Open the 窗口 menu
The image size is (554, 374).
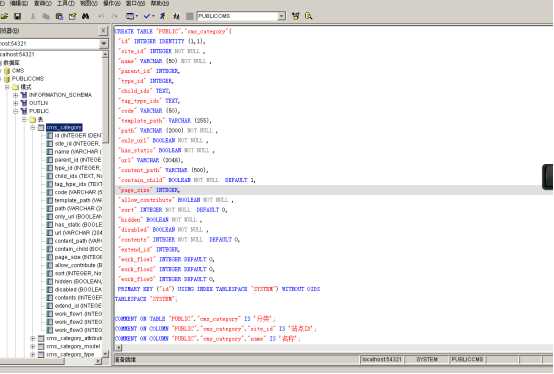pos(135,3)
